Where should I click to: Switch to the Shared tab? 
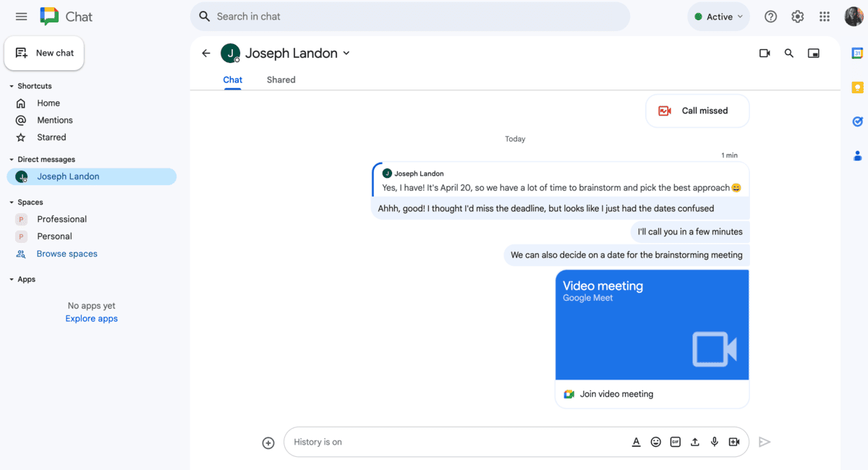(x=281, y=80)
